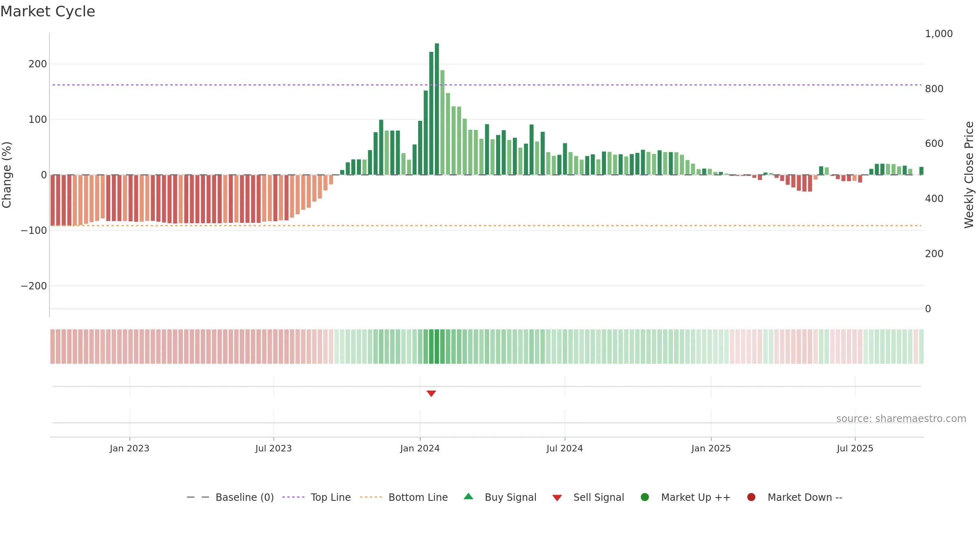Click the bright green heat strip cell below the peak
The image size is (980, 551).
point(437,347)
